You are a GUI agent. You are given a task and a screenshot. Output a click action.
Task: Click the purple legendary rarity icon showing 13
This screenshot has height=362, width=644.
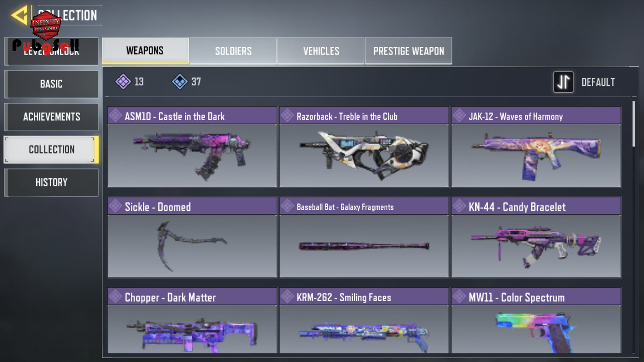[123, 82]
